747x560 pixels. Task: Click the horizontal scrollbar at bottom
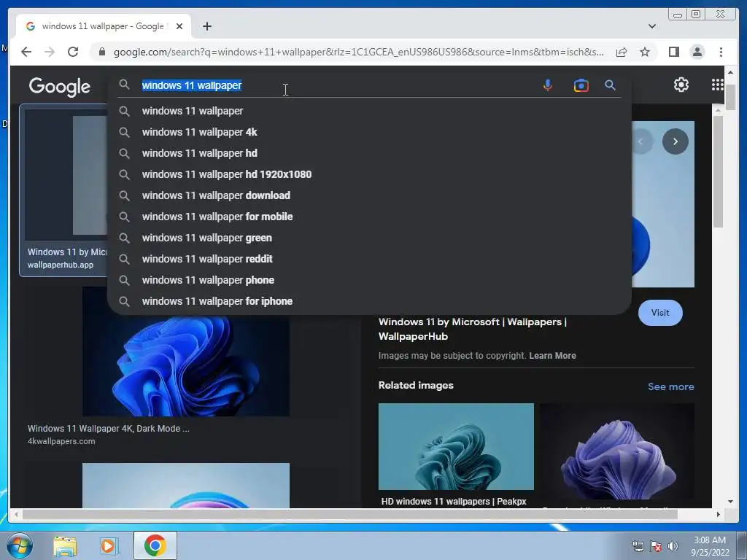click(349, 514)
